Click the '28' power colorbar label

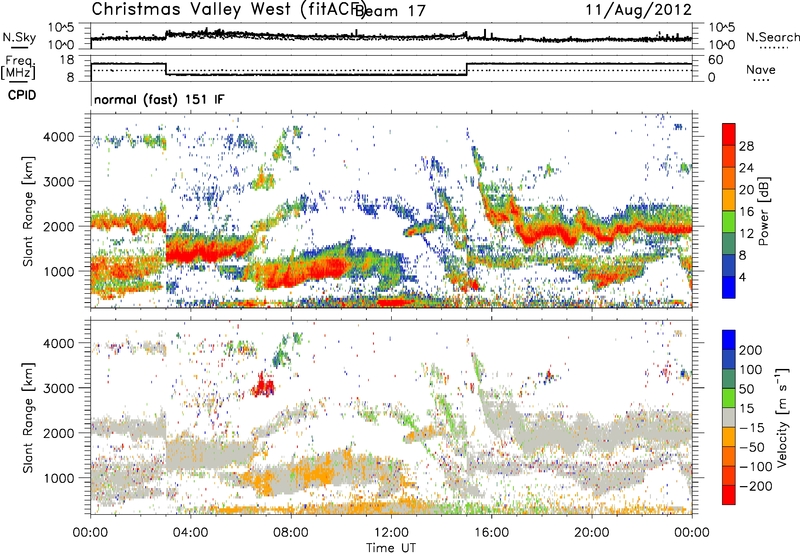[x=746, y=146]
